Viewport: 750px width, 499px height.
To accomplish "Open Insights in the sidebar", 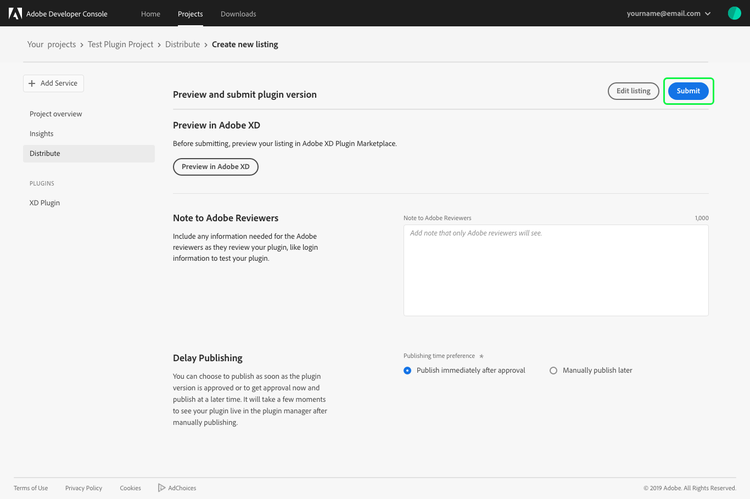I will (42, 133).
